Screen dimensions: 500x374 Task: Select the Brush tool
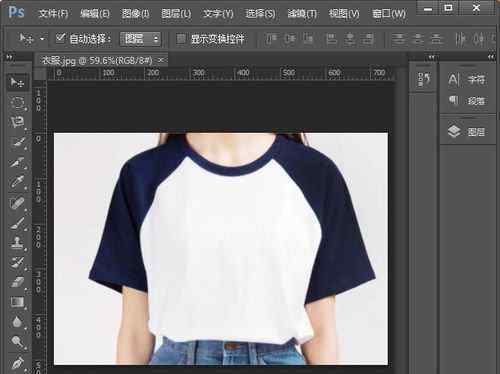(x=17, y=223)
